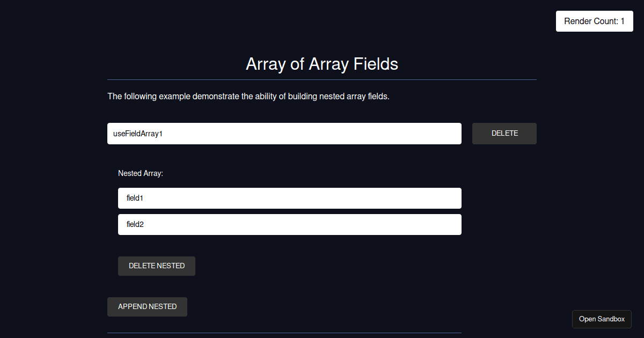Image resolution: width=644 pixels, height=338 pixels.
Task: Open the sandbox via Open Sandbox
Action: coord(602,319)
